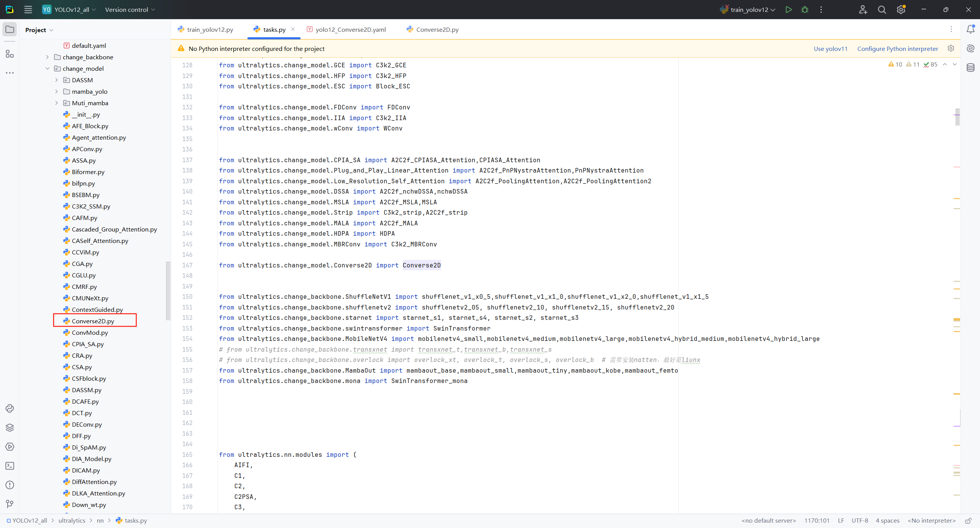This screenshot has height=528, width=980.
Task: Switch to the Converse2D.py tab
Action: (x=437, y=29)
